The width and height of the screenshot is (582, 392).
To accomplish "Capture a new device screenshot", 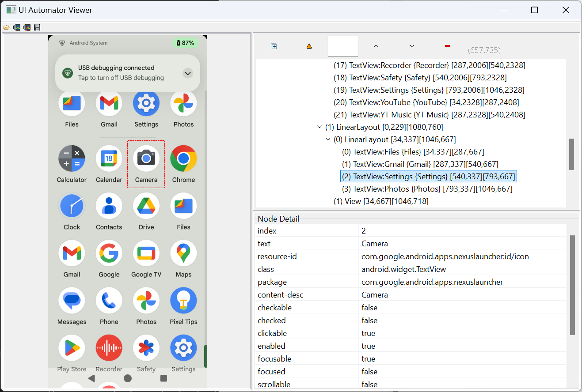I will [x=17, y=27].
